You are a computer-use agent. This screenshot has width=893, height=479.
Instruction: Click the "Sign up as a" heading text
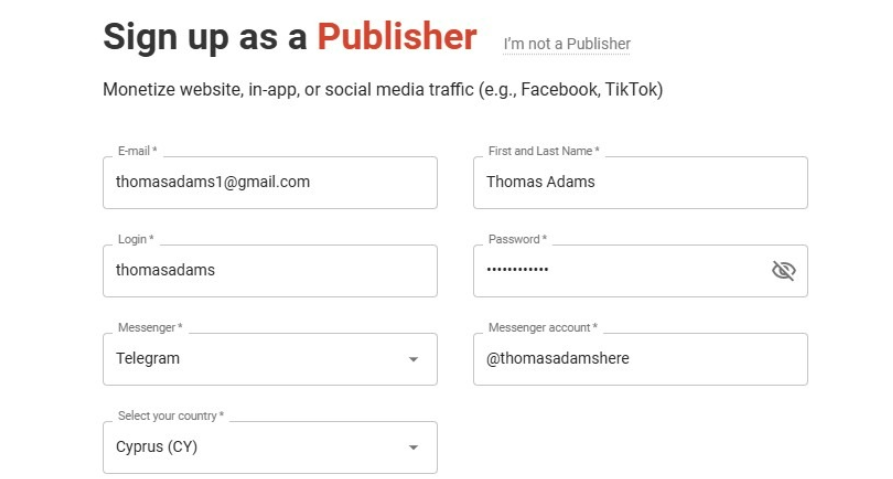(205, 38)
